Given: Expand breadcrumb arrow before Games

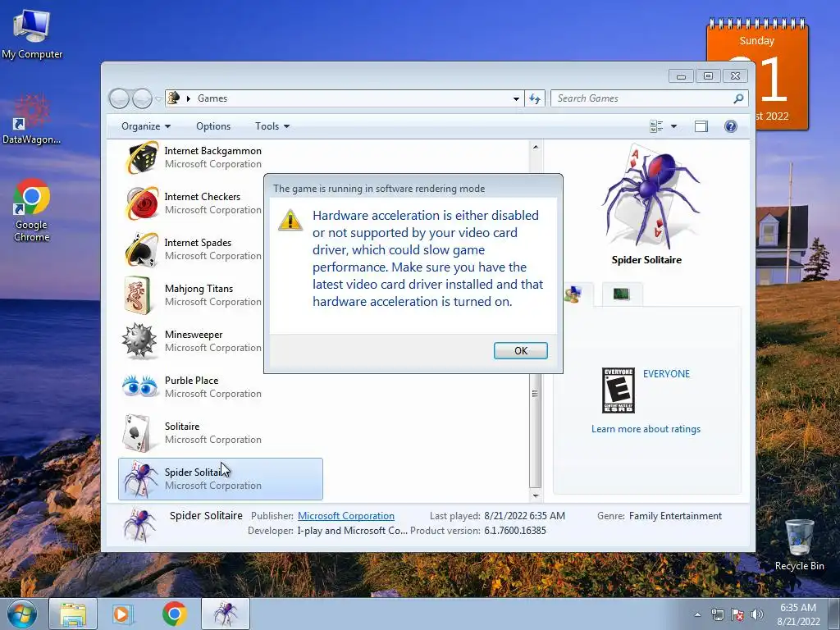Looking at the screenshot, I should [188, 98].
